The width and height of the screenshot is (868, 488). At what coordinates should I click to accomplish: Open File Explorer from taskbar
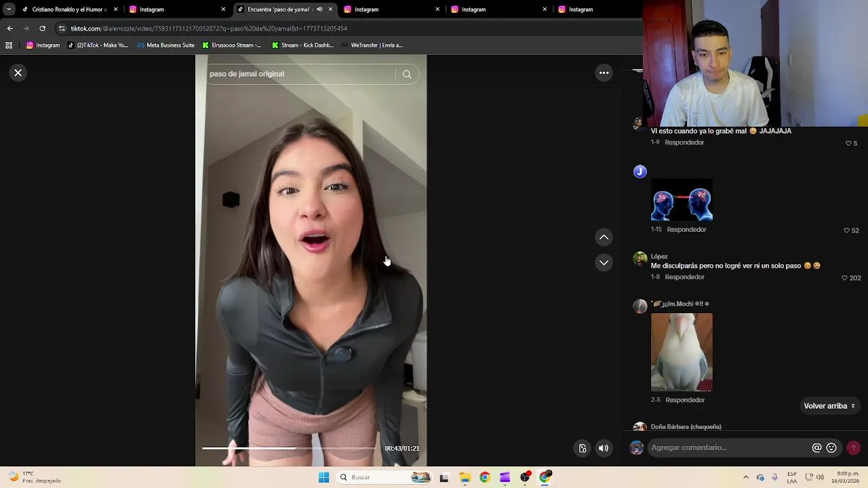(x=465, y=477)
